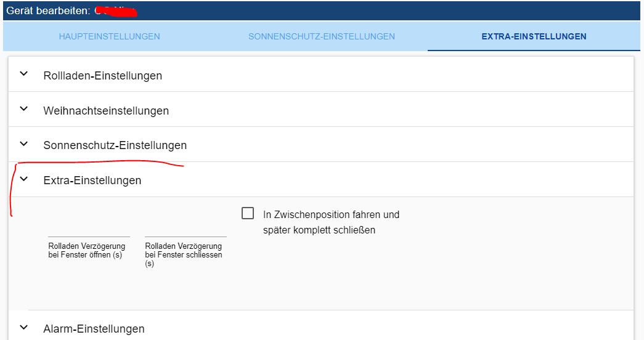Switch to the HAUPTEINSTELLUNGEN tab
The height and width of the screenshot is (340, 644).
click(x=109, y=36)
